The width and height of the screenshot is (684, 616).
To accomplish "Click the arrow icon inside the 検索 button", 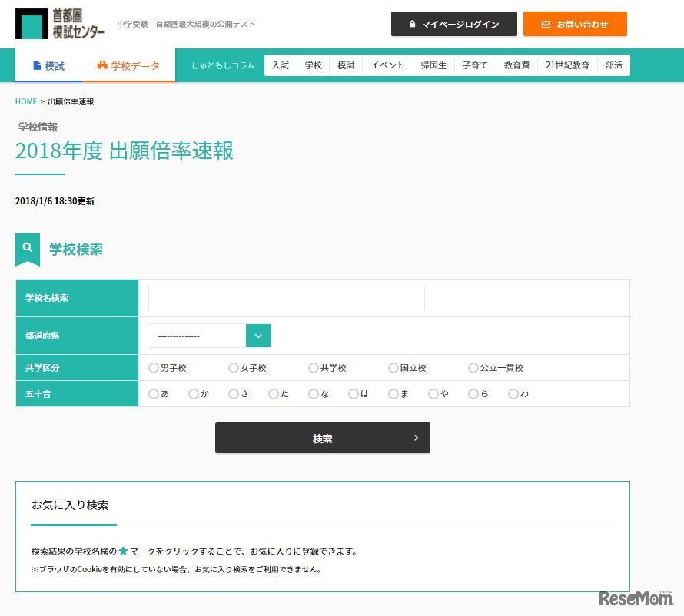I will coord(416,438).
